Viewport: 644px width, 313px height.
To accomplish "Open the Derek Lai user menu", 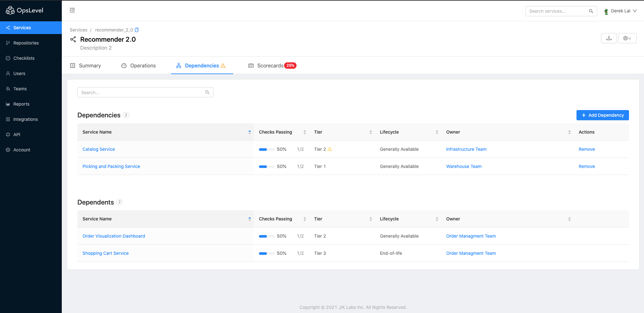I will 620,11.
